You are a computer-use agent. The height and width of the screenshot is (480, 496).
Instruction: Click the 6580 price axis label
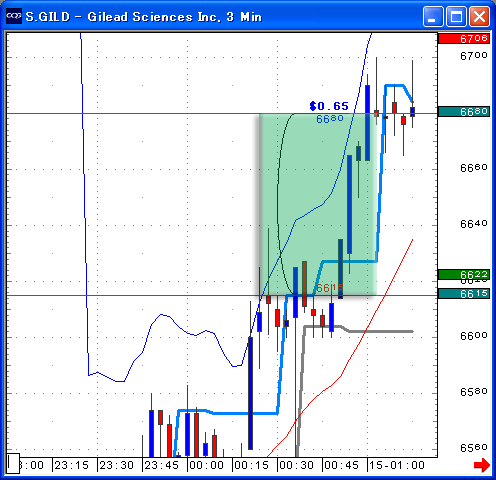point(474,392)
